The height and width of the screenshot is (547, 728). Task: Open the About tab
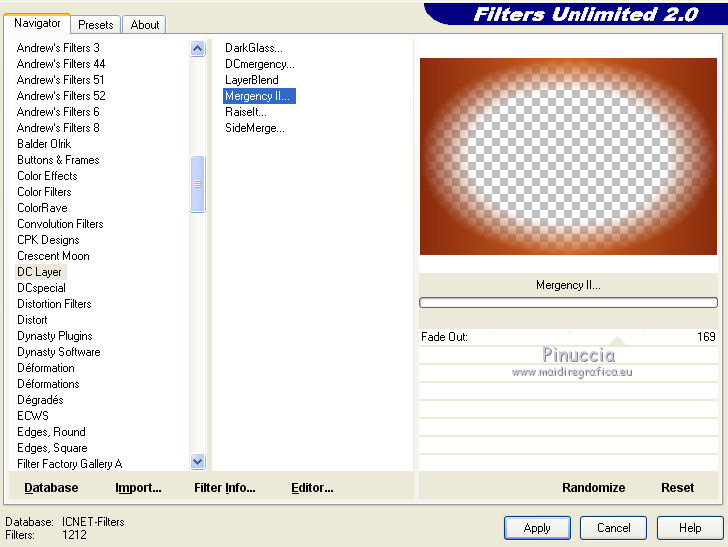coord(144,25)
